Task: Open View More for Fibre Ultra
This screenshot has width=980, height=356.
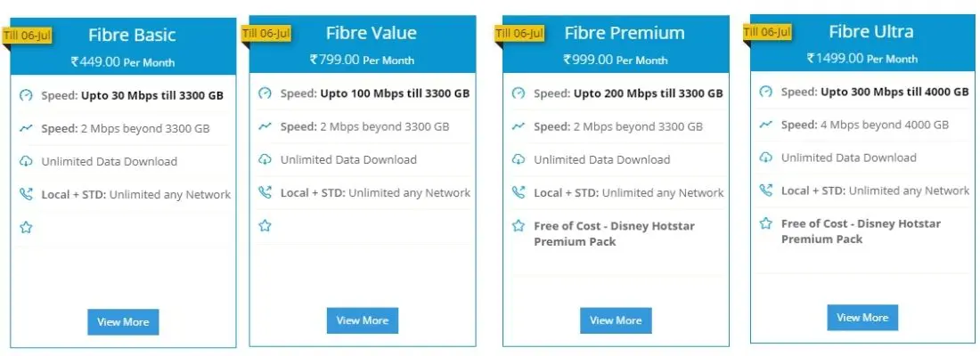Action: tap(862, 317)
